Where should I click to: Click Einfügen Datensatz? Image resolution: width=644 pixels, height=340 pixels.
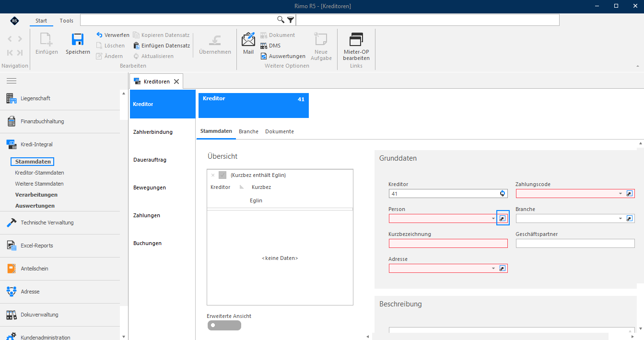[x=161, y=46]
